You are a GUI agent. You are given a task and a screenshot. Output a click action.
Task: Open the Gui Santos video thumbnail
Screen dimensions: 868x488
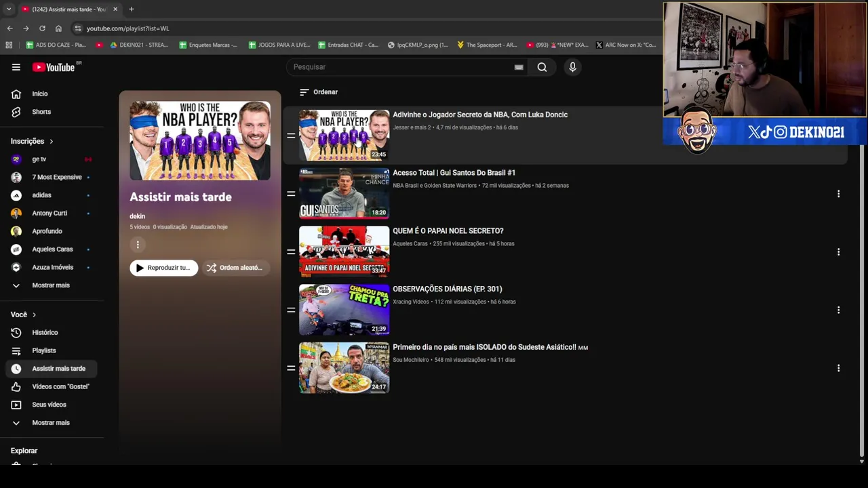coord(344,194)
